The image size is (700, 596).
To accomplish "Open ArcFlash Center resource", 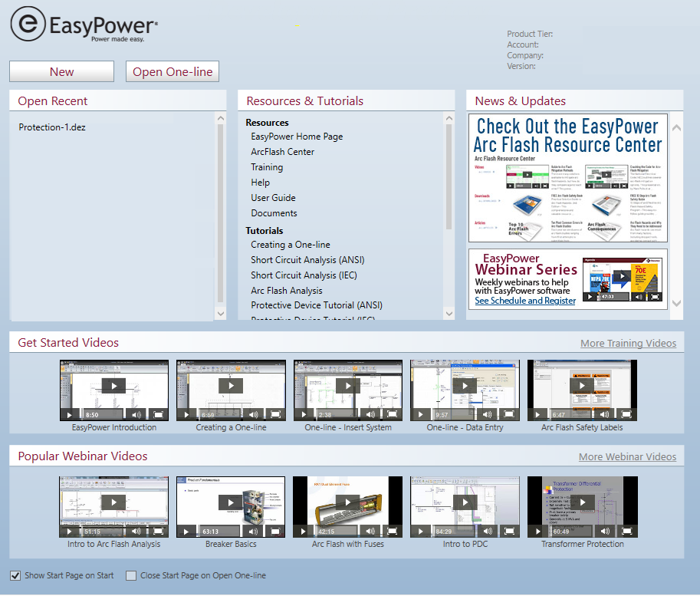I will tap(283, 152).
